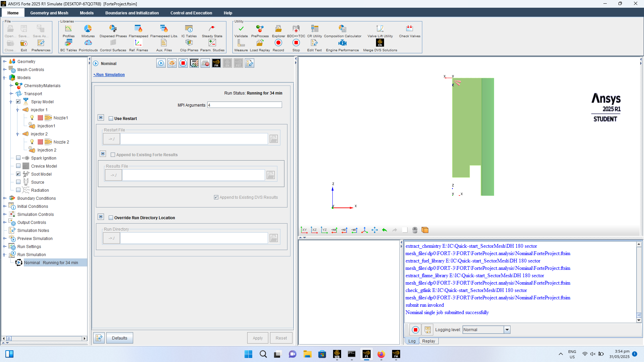Enable the Crevice Model checkbox

18,166
